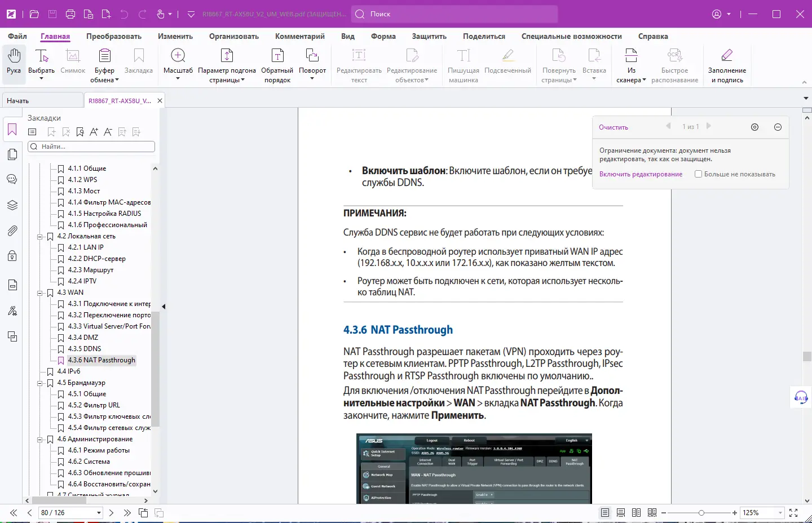
Task: Click the Обратный порядок icon
Action: point(277,56)
